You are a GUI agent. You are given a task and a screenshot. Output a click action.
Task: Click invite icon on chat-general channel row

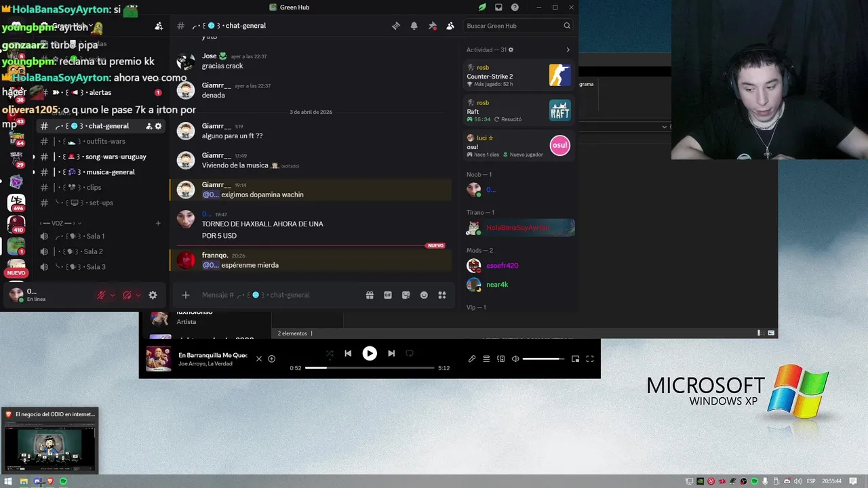point(149,126)
